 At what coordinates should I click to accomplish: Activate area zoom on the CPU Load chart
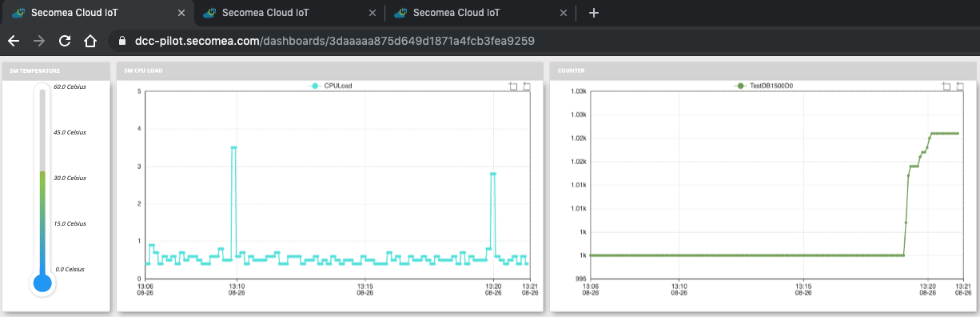pyautogui.click(x=513, y=86)
